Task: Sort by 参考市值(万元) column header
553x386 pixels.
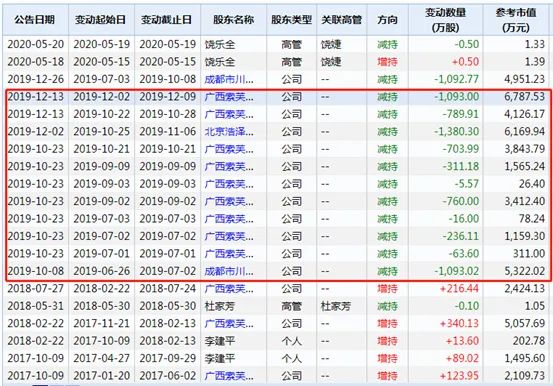Action: tap(516, 20)
